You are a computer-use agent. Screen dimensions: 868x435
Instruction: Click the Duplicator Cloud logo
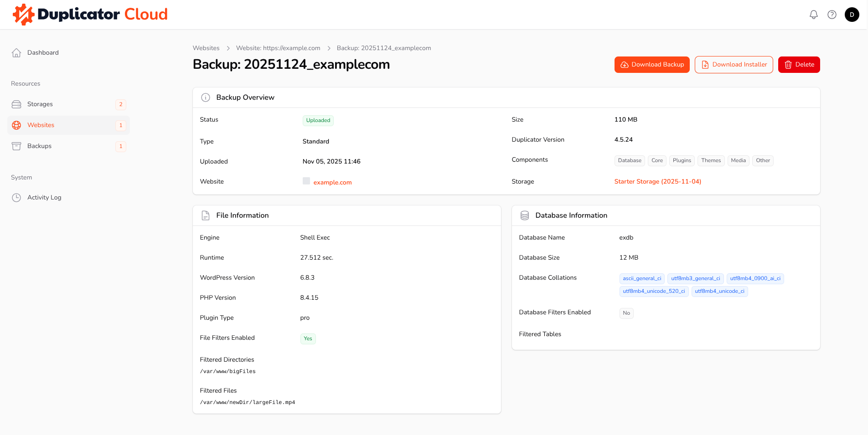pyautogui.click(x=90, y=15)
